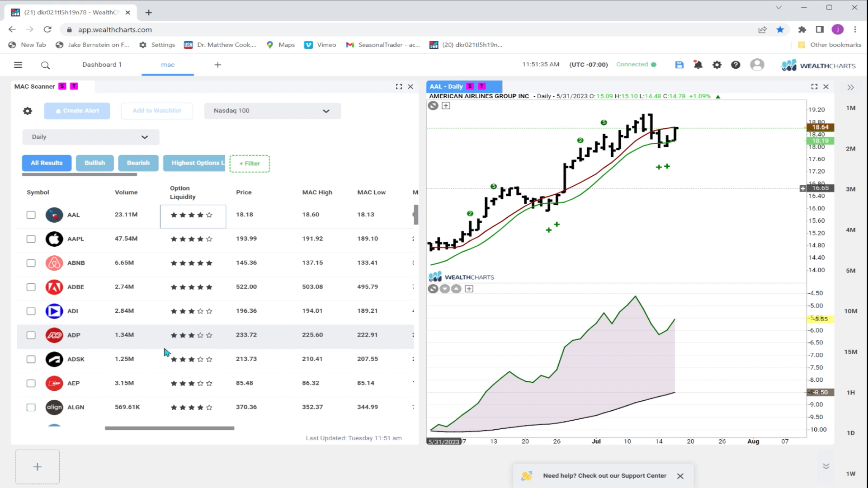Close the AAL Daily chart panel
This screenshot has width=868, height=488.
coord(826,87)
